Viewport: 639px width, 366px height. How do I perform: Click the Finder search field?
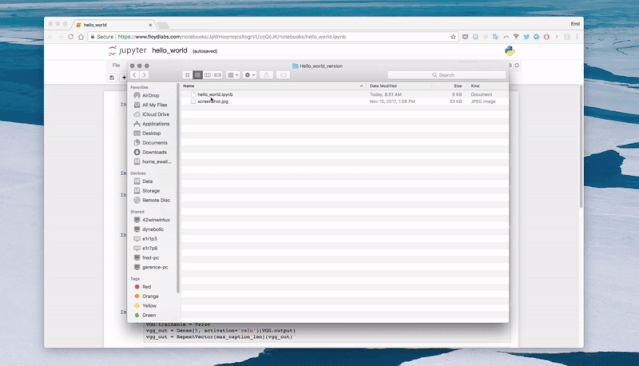point(447,75)
